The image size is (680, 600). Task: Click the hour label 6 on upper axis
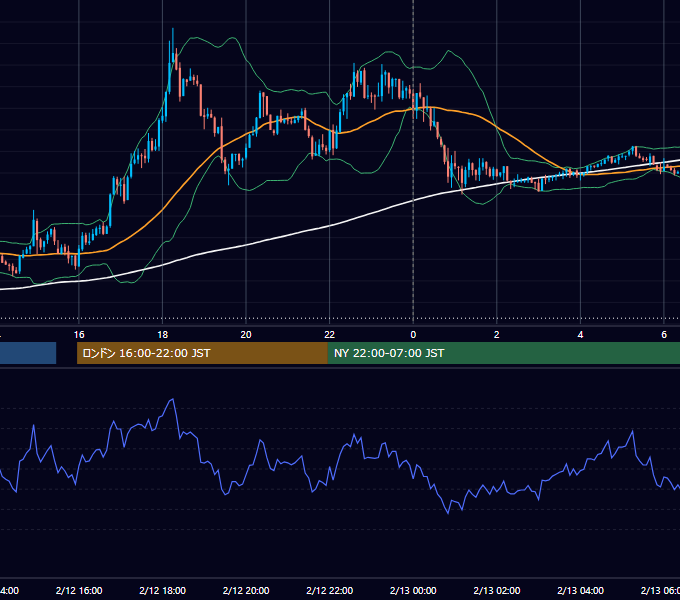pos(664,335)
